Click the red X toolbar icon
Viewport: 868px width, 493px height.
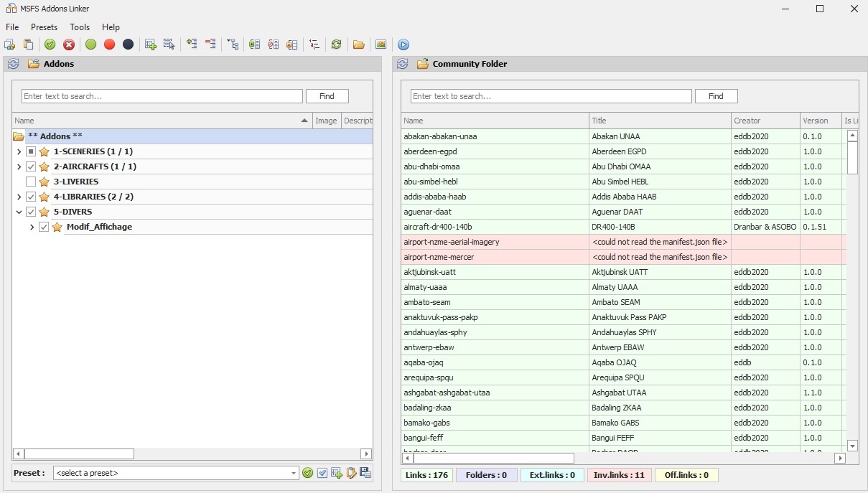(69, 44)
